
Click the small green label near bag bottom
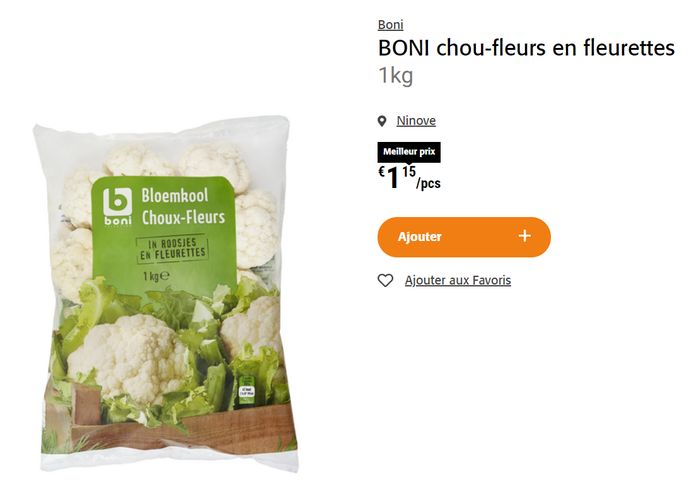click(x=247, y=390)
